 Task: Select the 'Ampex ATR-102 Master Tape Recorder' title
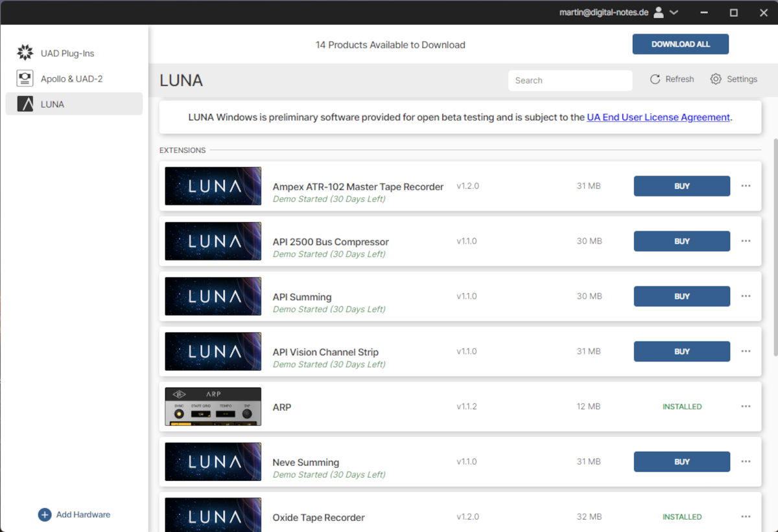pos(358,187)
